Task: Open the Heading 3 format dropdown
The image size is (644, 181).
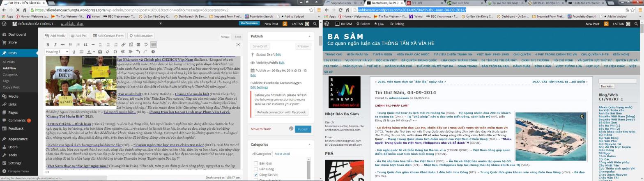Action: pyautogui.click(x=57, y=52)
